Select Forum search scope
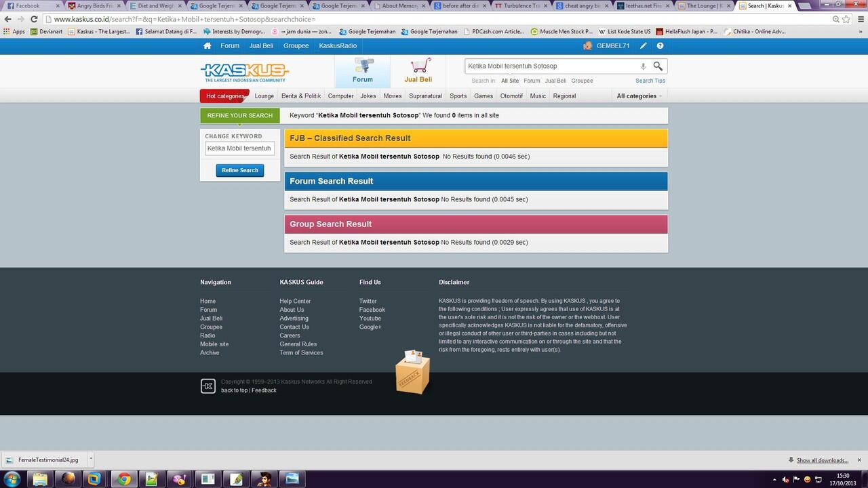The image size is (868, 488). [532, 81]
